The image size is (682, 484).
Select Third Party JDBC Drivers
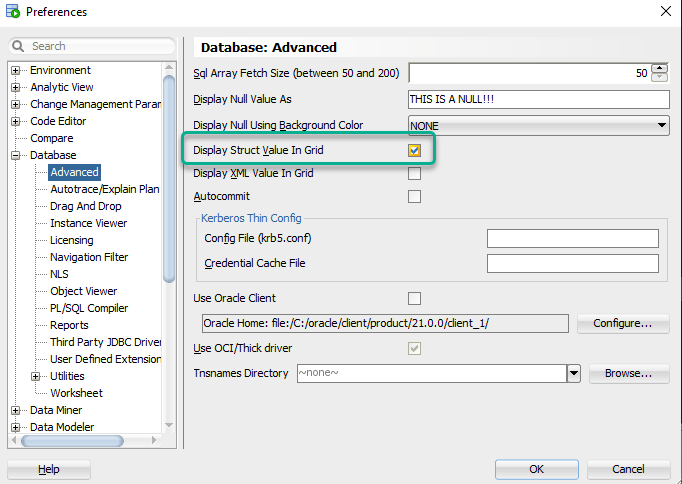[x=106, y=342]
